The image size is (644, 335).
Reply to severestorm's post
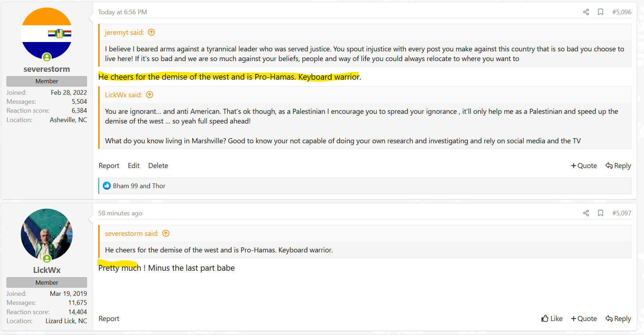pyautogui.click(x=618, y=166)
